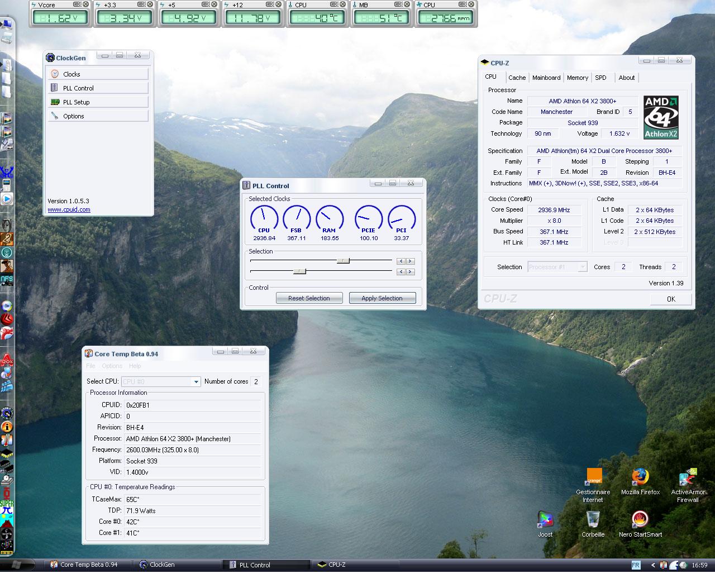Click the Code Name field showing Manchester
Screen dimensions: 715x588
556,112
